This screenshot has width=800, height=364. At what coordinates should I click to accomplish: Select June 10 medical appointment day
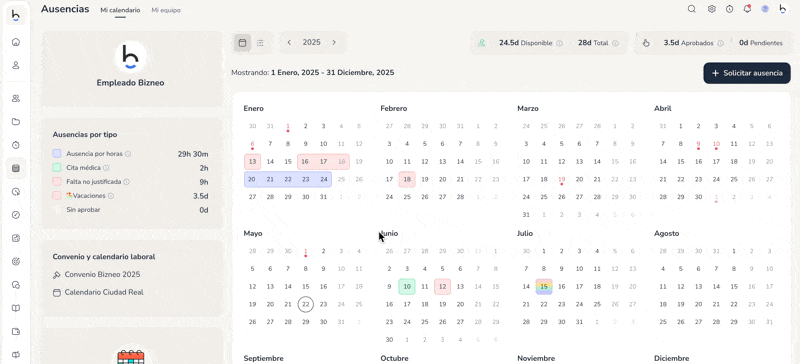point(407,287)
